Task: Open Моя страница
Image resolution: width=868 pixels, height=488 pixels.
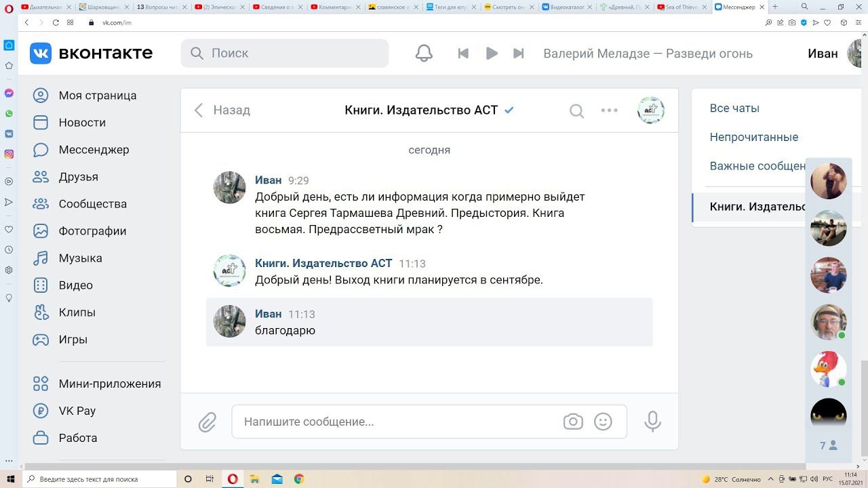Action: point(98,96)
